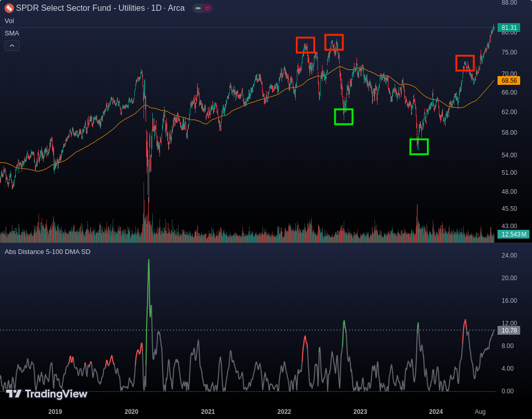Click the 58.00 price scale label
The image size is (532, 419).
point(509,133)
